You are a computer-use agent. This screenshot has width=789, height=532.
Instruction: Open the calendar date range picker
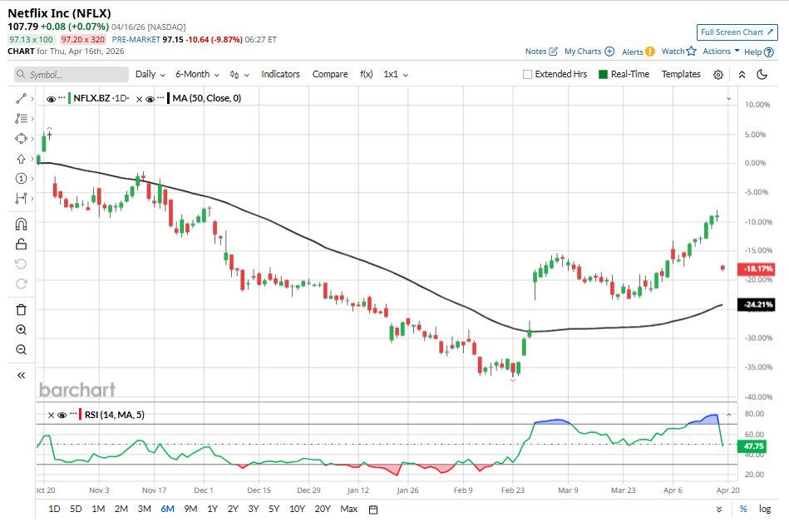372,510
